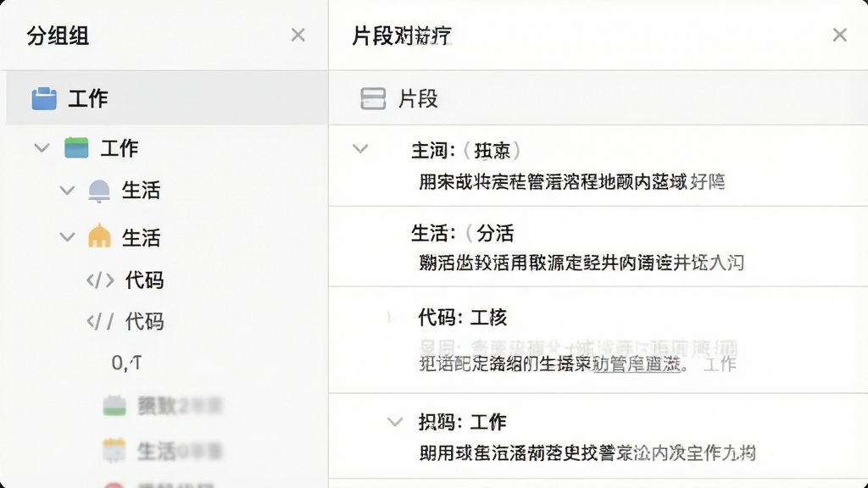The width and height of the screenshot is (868, 488).
Task: Click the blurred green calendar icon
Action: pos(114,406)
